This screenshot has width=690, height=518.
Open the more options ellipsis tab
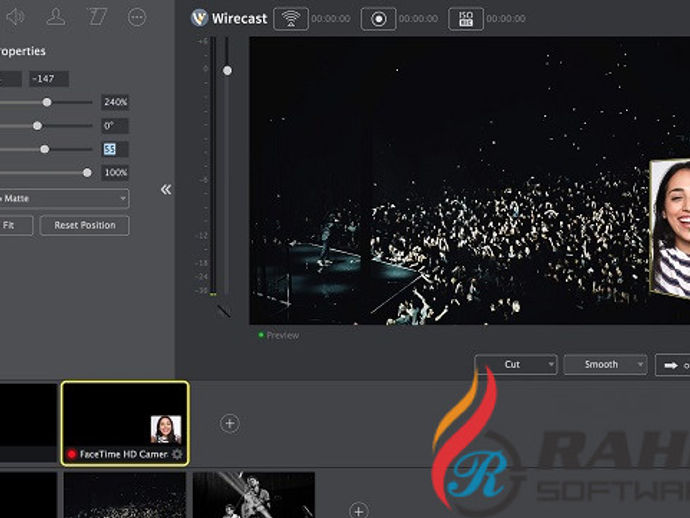click(136, 17)
